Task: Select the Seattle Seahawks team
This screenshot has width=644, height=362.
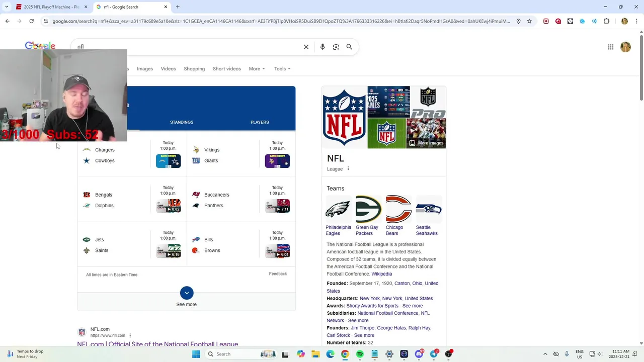Action: (x=428, y=216)
